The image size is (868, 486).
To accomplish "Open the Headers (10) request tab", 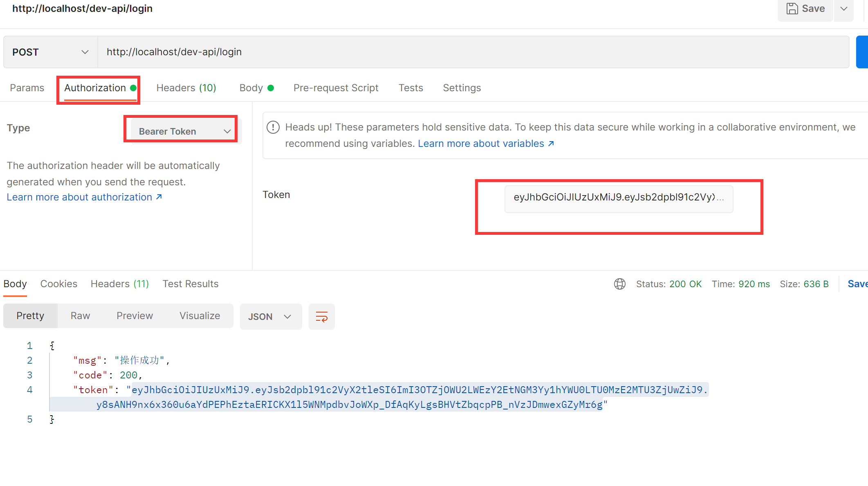I will [x=186, y=88].
